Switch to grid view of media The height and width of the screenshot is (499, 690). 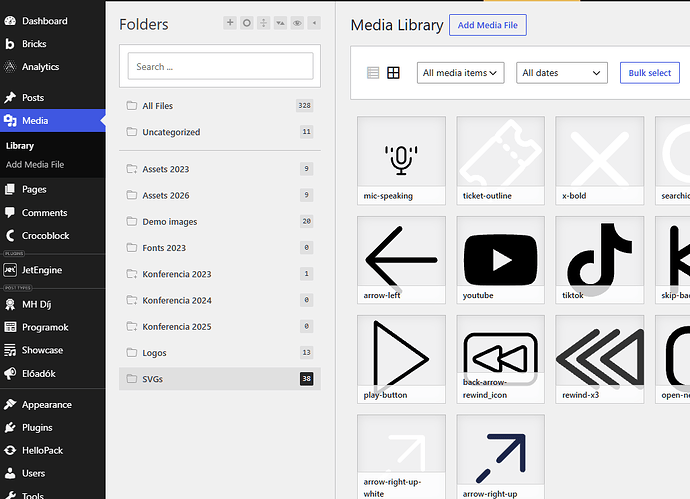(393, 73)
